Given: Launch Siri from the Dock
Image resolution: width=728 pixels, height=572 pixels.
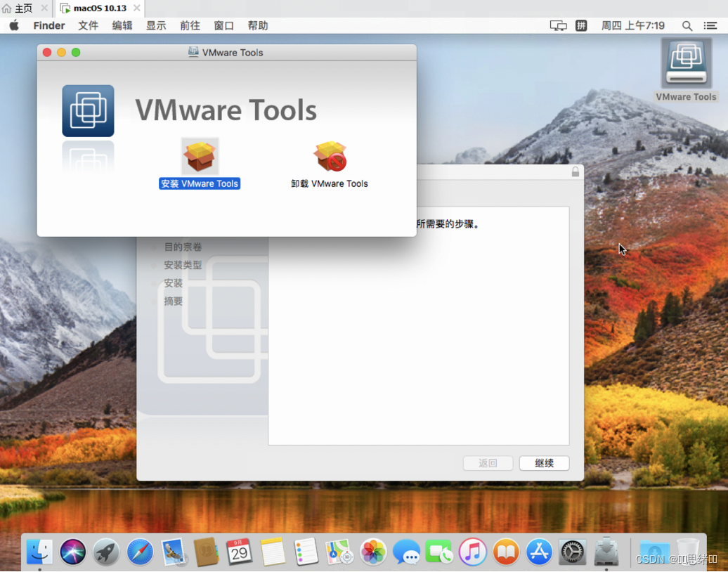Looking at the screenshot, I should [x=73, y=552].
